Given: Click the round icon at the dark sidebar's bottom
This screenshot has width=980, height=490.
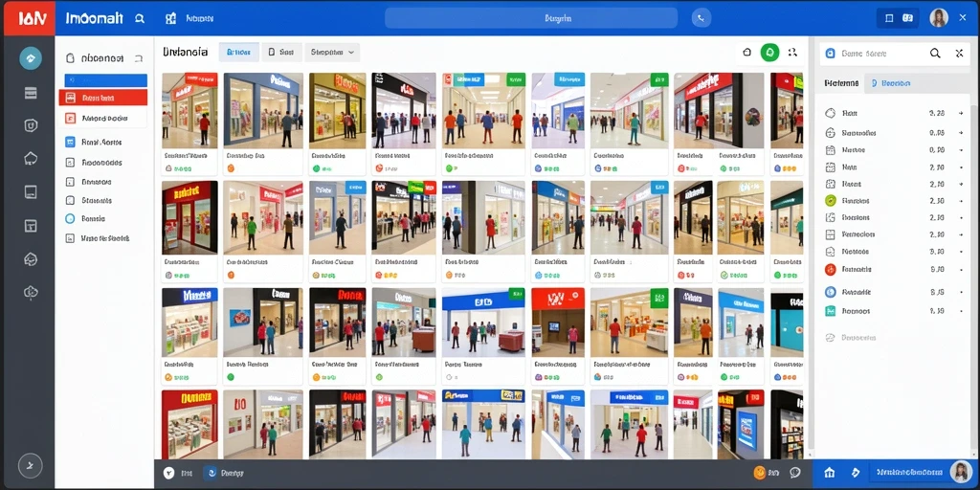Looking at the screenshot, I should [30, 465].
